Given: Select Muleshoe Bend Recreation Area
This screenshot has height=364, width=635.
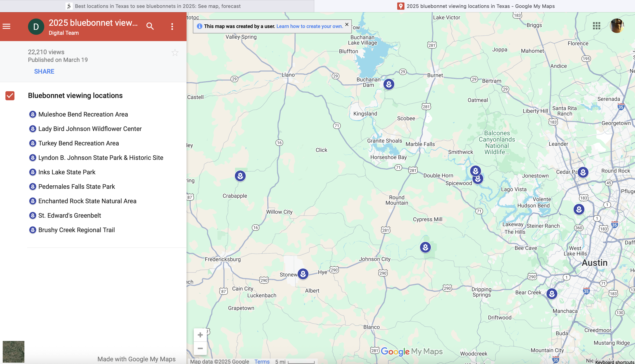Looking at the screenshot, I should click(83, 114).
